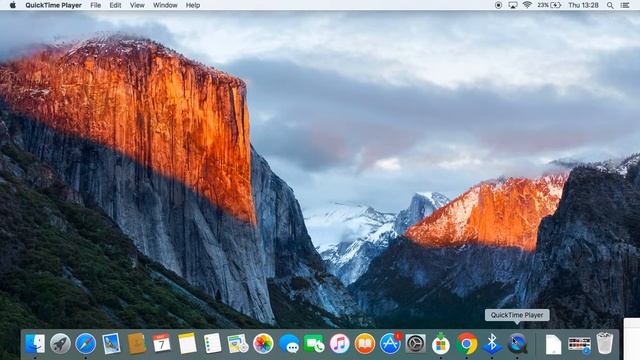Open App Store with update badge
Screen dimensions: 640x360
pos(391,344)
